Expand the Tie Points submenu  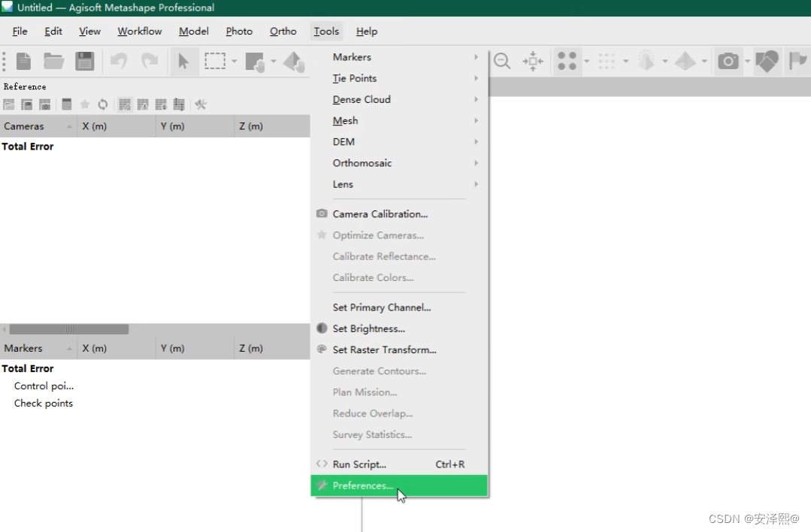tap(399, 78)
